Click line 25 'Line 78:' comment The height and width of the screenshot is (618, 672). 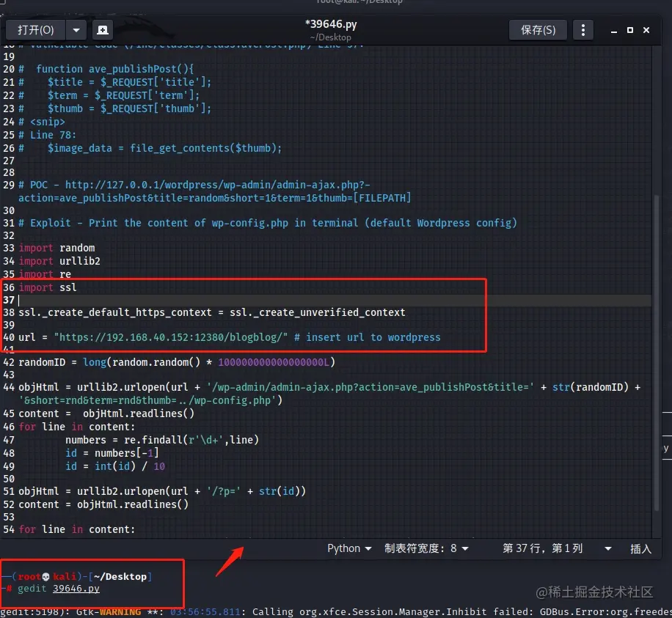coord(47,136)
